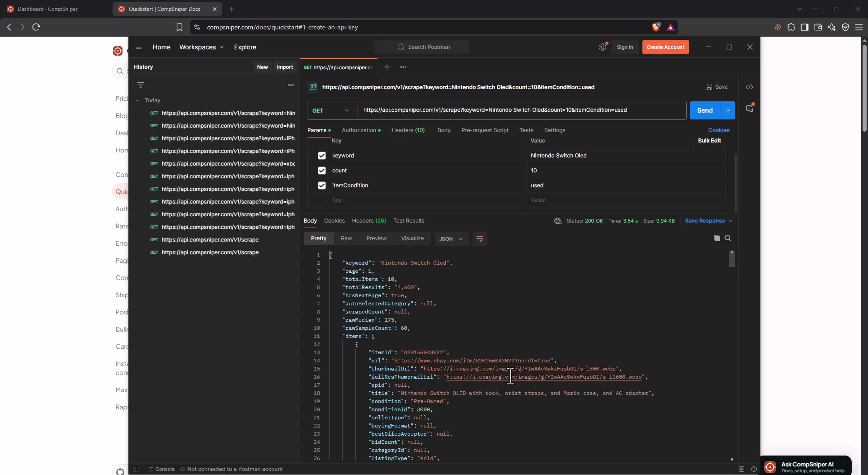The width and height of the screenshot is (868, 475).
Task: Open the help icon in Postman footer
Action: click(x=754, y=469)
